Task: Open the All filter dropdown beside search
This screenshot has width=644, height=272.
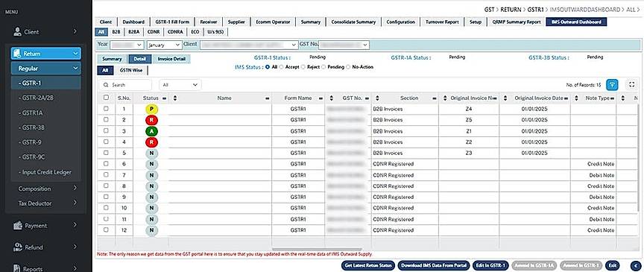Action: tap(180, 85)
